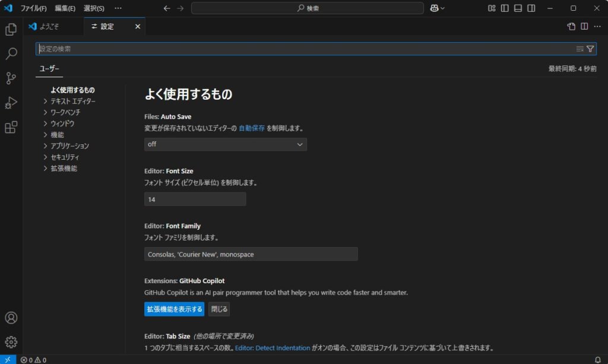The image size is (608, 364).
Task: Open Copilot dropdown arrow in title bar
Action: (x=442, y=8)
